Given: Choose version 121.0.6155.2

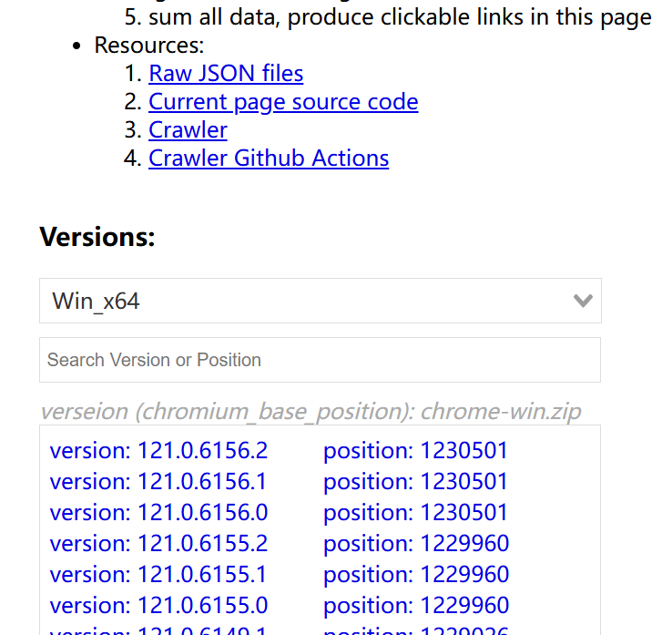Looking at the screenshot, I should (158, 544).
